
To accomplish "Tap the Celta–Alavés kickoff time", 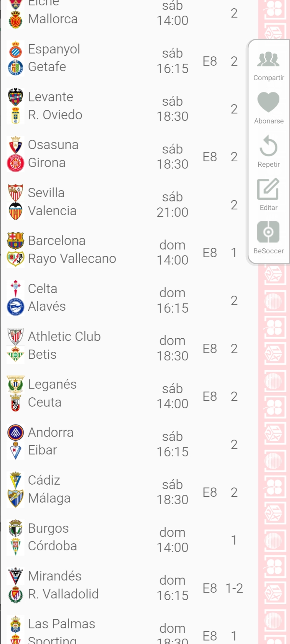I will (x=172, y=301).
